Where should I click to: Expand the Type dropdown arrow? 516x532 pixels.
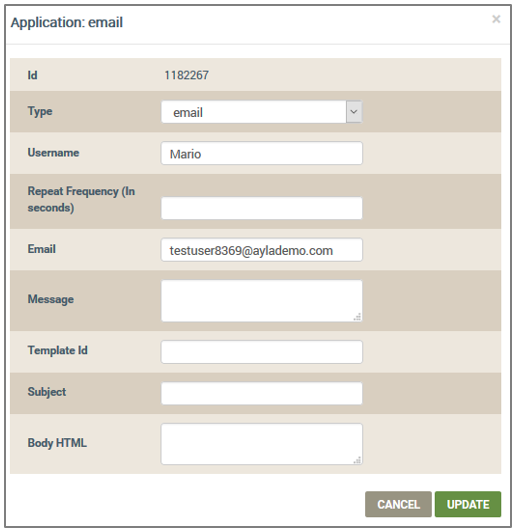[x=354, y=112]
